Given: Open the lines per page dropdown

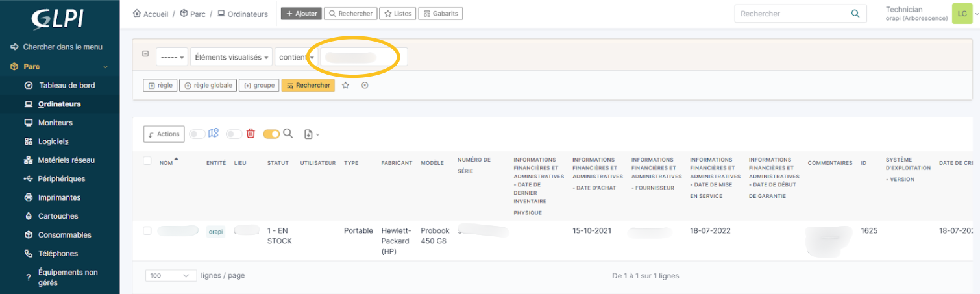Looking at the screenshot, I should click(x=170, y=276).
